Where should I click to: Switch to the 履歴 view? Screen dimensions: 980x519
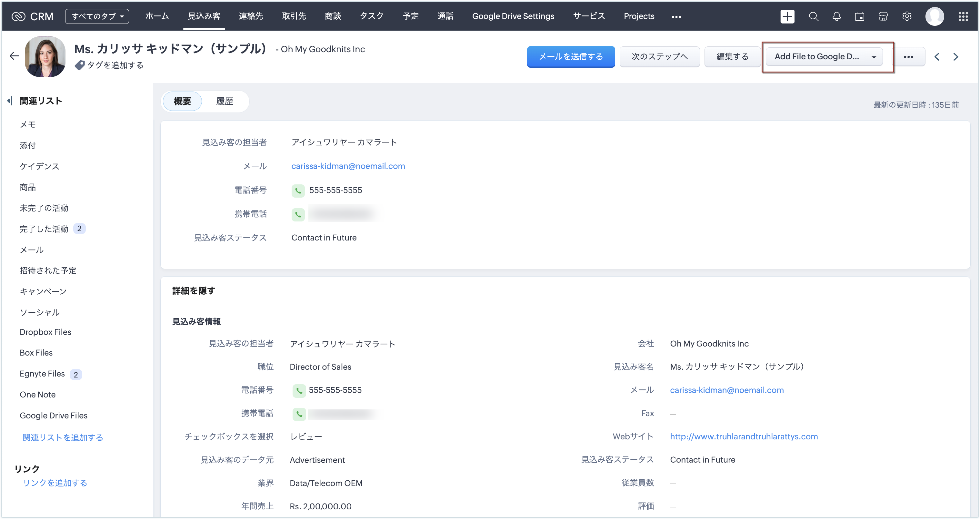(225, 102)
